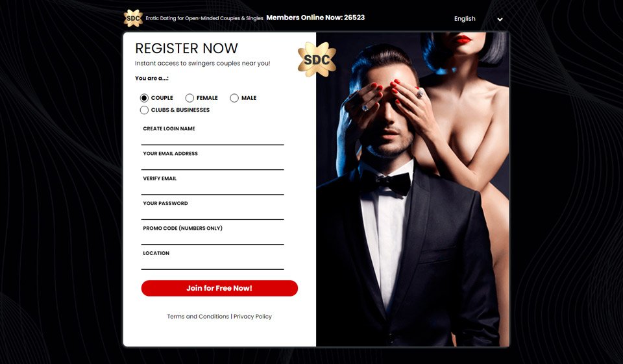Select the Couple radio button
This screenshot has width=623, height=364.
[144, 98]
